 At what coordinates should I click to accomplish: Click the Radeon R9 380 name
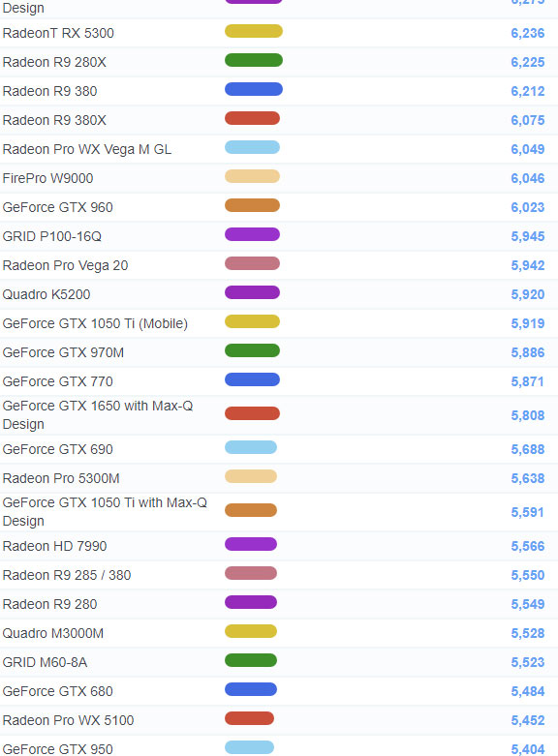[49, 91]
